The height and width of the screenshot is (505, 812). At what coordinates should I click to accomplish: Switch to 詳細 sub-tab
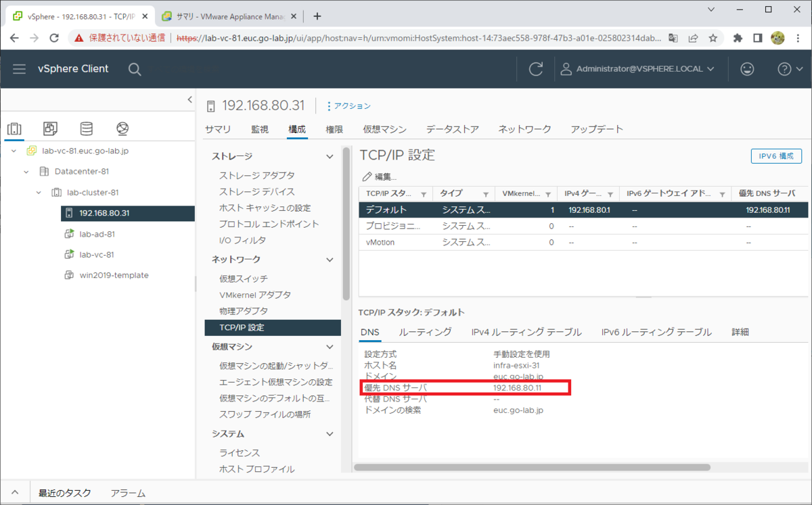point(740,332)
